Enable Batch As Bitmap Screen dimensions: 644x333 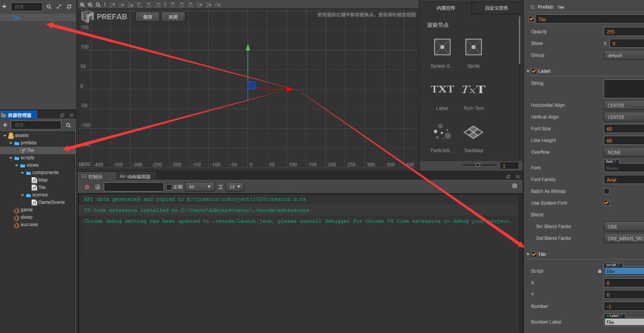tap(606, 191)
